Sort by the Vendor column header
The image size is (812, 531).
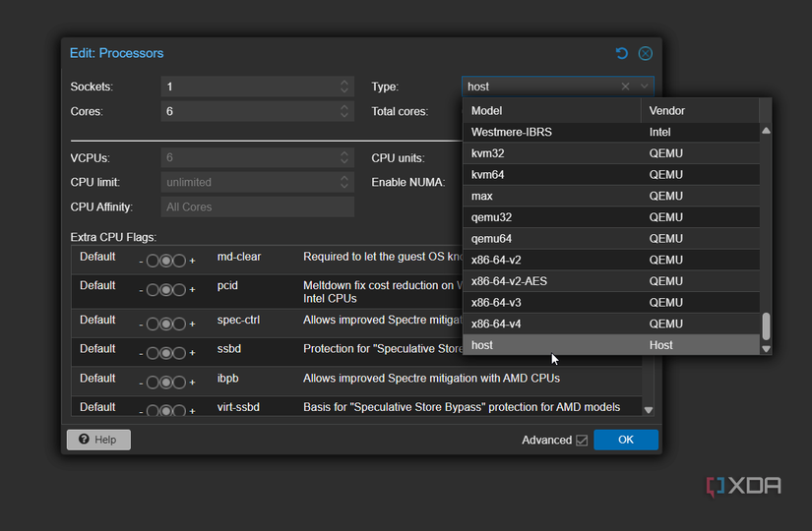tap(700, 111)
